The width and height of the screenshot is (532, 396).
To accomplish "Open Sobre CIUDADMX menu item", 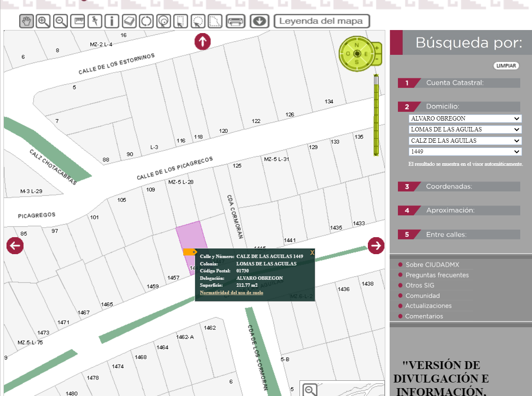I will pyautogui.click(x=432, y=265).
